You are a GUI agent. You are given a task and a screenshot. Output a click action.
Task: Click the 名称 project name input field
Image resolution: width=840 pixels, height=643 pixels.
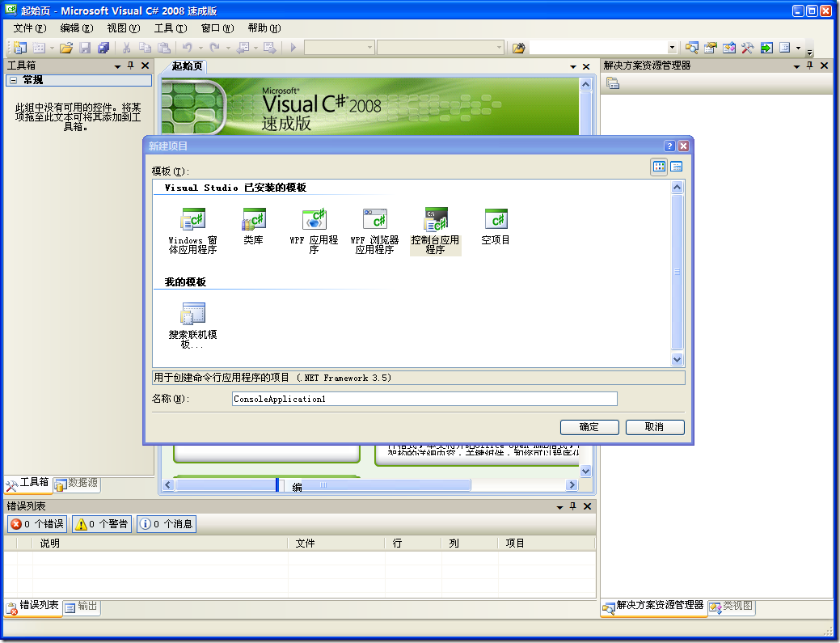tap(424, 399)
